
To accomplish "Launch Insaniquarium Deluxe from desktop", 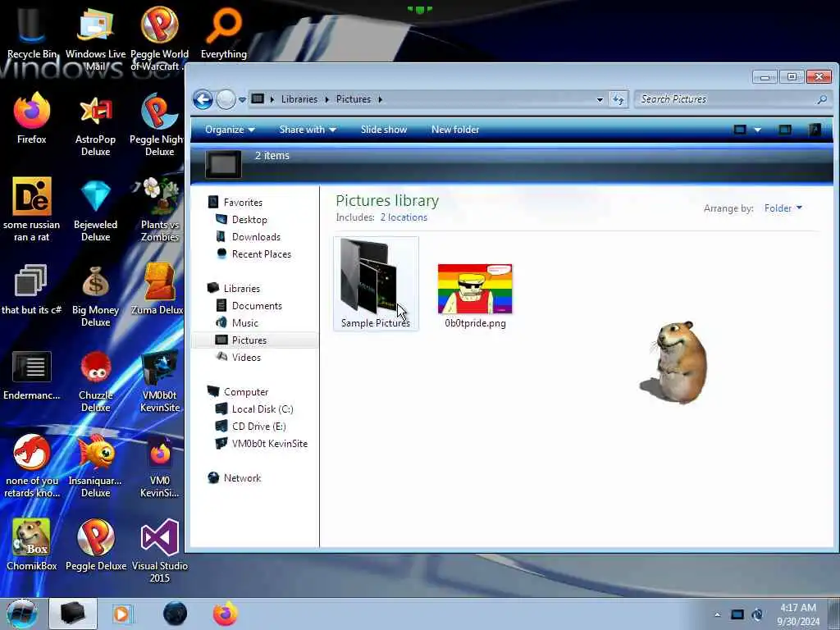I will [95, 466].
